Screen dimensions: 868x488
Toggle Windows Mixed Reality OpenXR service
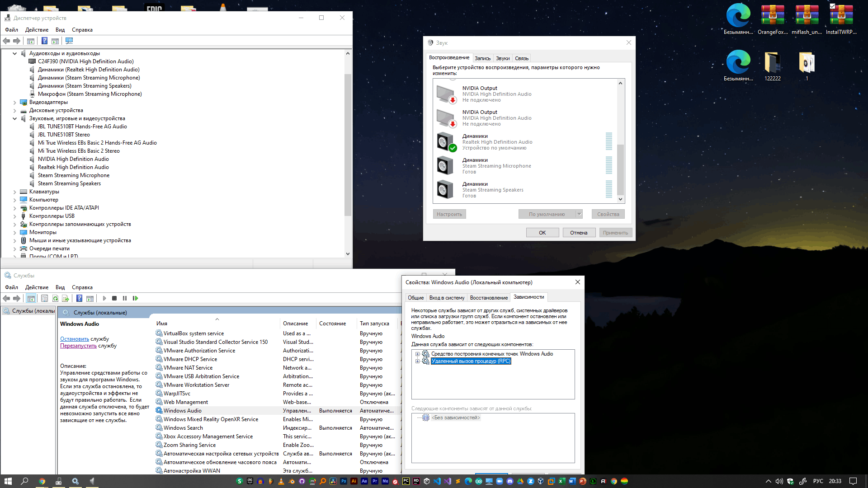pos(210,419)
